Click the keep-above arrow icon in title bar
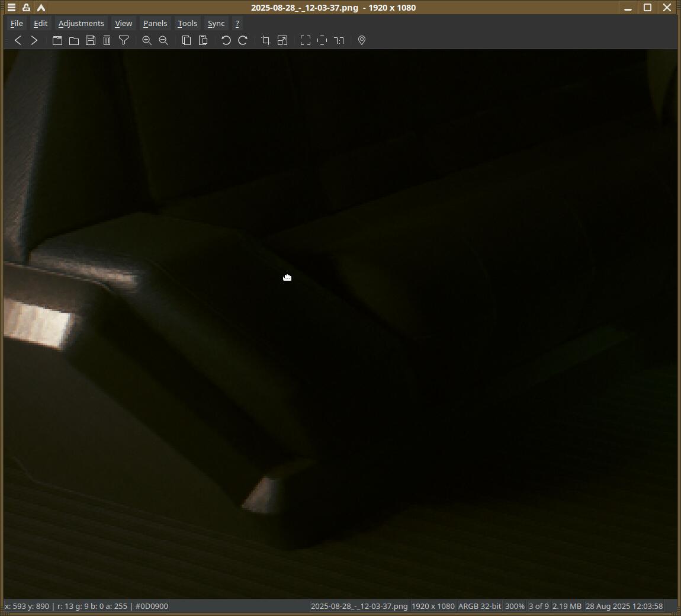 41,7
